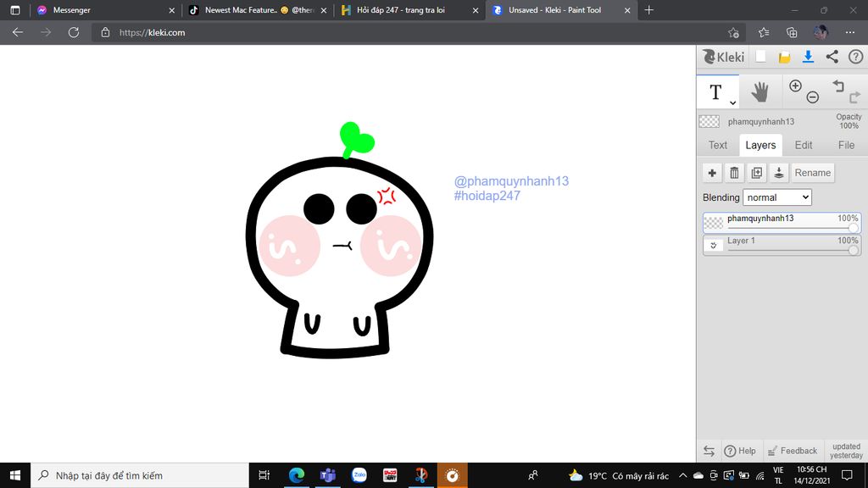Click the Kleki logo
Viewport: 868px width, 488px height.
point(723,57)
